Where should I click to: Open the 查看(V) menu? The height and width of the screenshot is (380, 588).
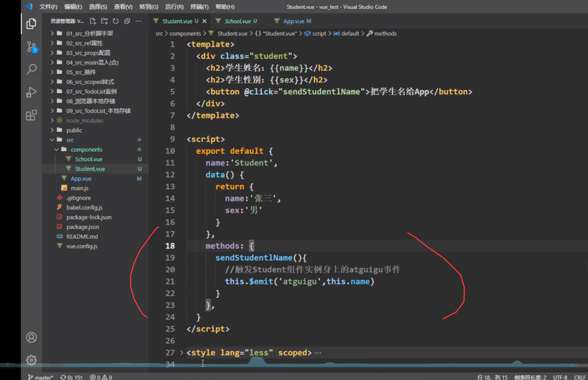(x=123, y=7)
